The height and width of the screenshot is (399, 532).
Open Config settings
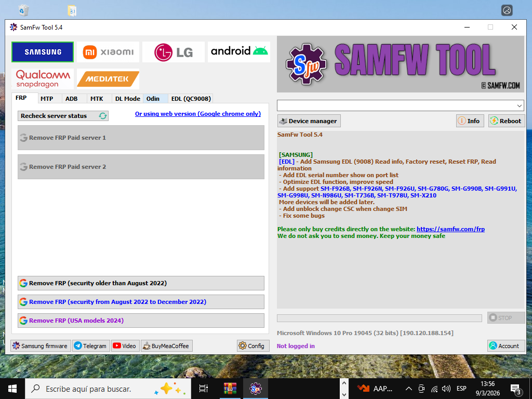[253, 345]
